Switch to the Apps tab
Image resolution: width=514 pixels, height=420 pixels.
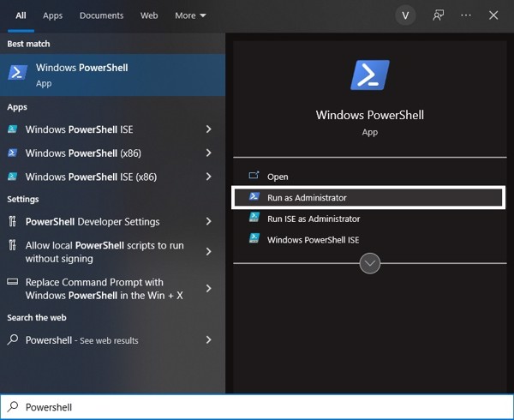click(x=52, y=15)
